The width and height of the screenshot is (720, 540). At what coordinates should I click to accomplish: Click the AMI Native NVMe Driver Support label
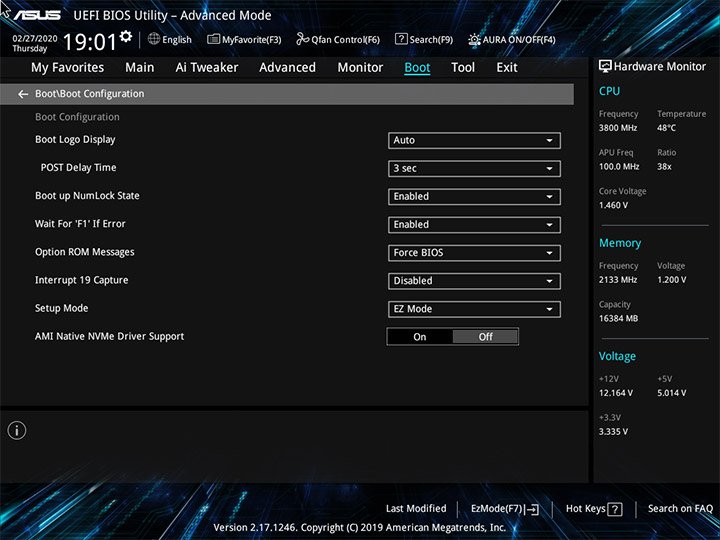[x=109, y=336]
